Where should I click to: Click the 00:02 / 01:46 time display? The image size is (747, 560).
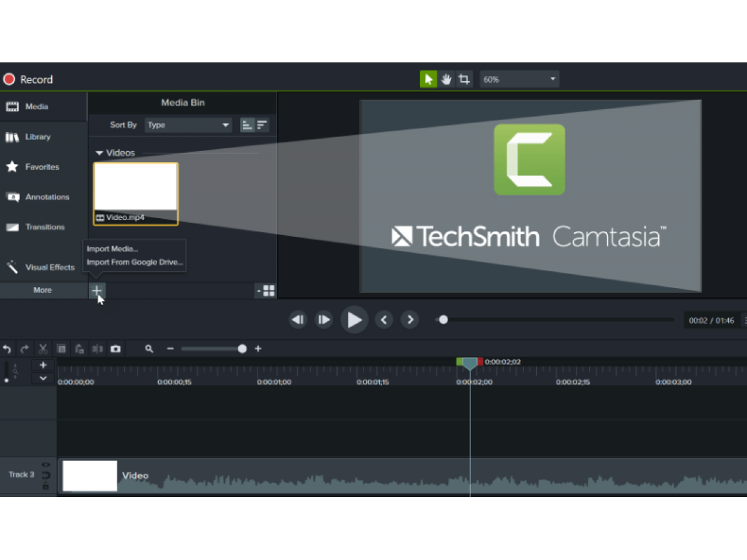711,320
